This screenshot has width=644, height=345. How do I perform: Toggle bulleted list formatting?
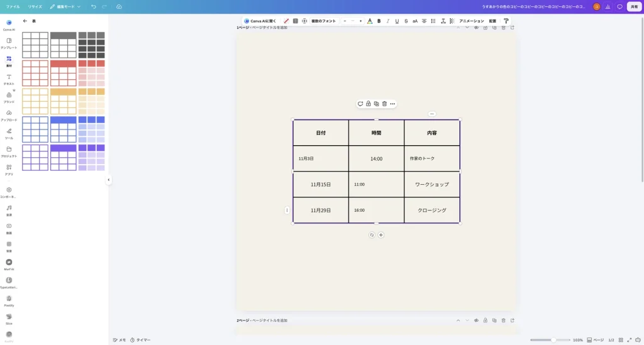pyautogui.click(x=433, y=21)
